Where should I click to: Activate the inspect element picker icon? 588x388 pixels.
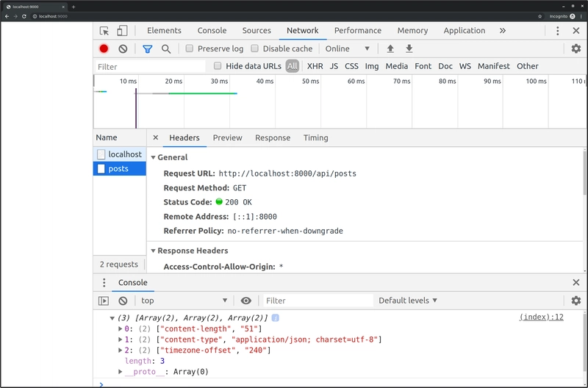point(104,31)
